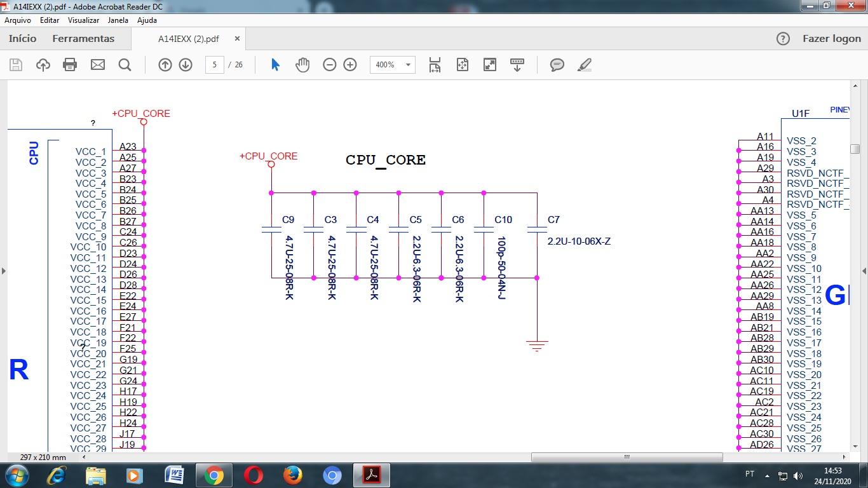868x488 pixels.
Task: Click the Acrobat Reader taskbar icon
Action: pos(372,475)
